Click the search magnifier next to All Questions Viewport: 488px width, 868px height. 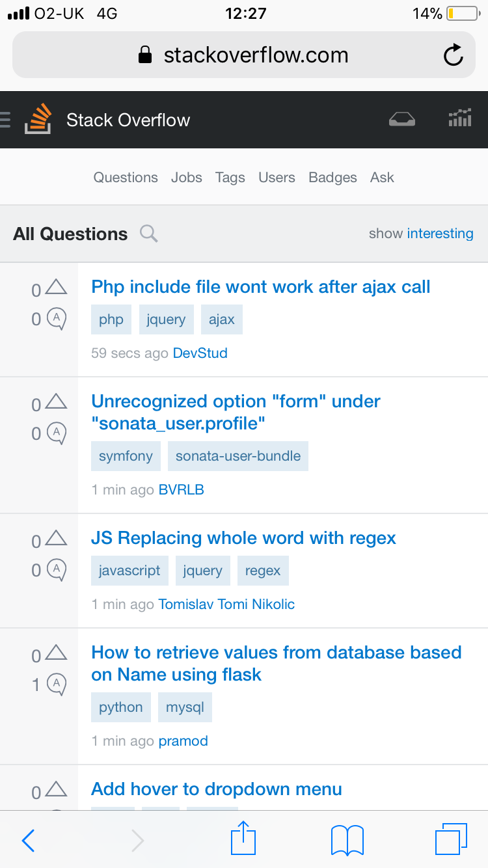click(x=149, y=234)
